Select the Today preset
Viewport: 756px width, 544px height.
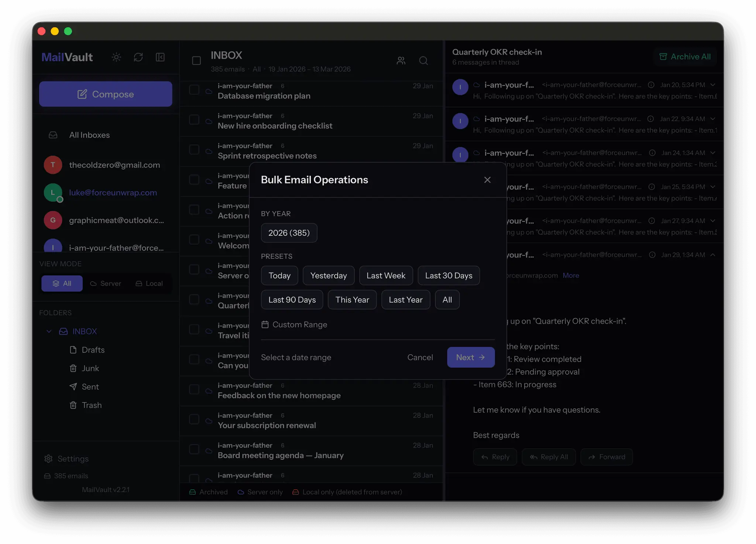click(x=279, y=276)
